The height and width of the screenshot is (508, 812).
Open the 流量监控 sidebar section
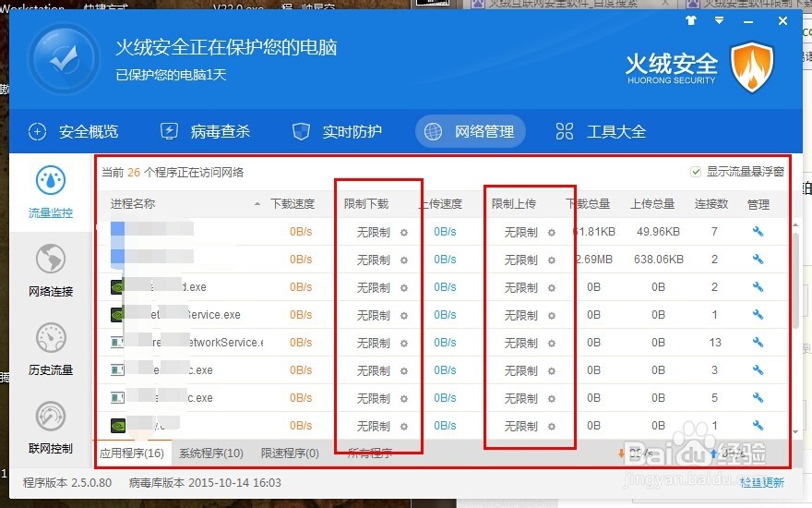coord(50,192)
